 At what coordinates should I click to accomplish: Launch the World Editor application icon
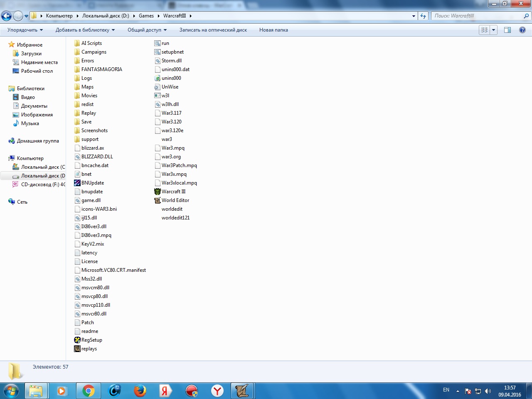pos(158,200)
